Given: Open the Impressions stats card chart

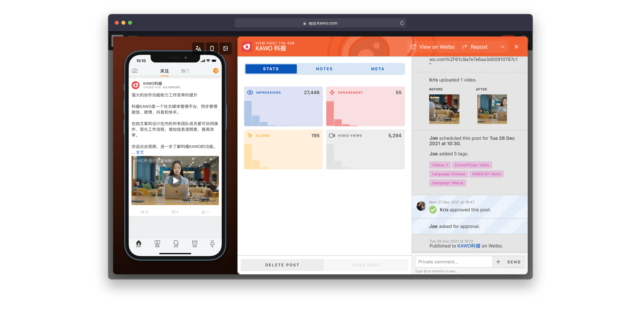Looking at the screenshot, I should pos(283,106).
